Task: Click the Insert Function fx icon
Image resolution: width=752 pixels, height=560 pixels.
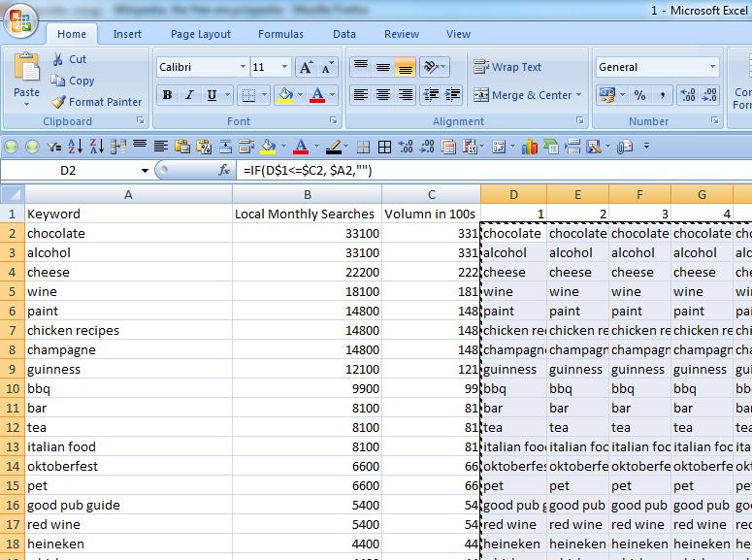Action: pos(224,170)
